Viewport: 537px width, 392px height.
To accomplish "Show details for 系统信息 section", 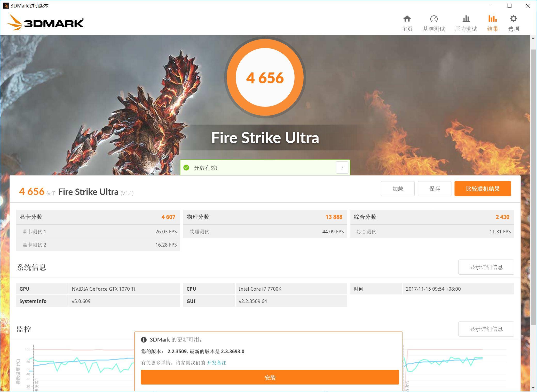I will (x=486, y=267).
